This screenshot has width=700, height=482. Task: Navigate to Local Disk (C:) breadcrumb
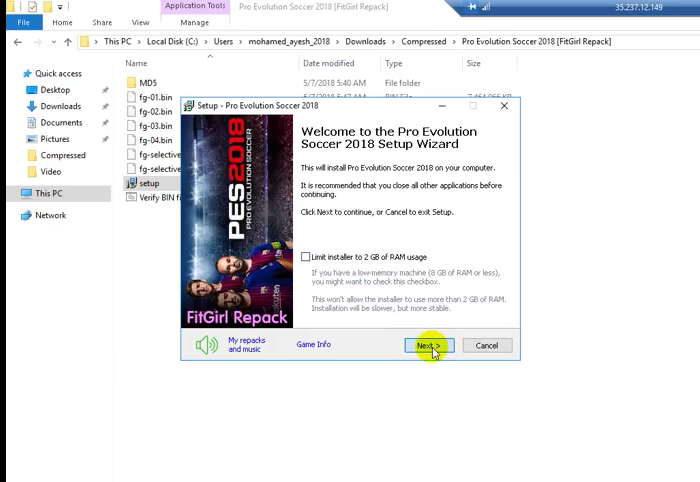point(172,42)
